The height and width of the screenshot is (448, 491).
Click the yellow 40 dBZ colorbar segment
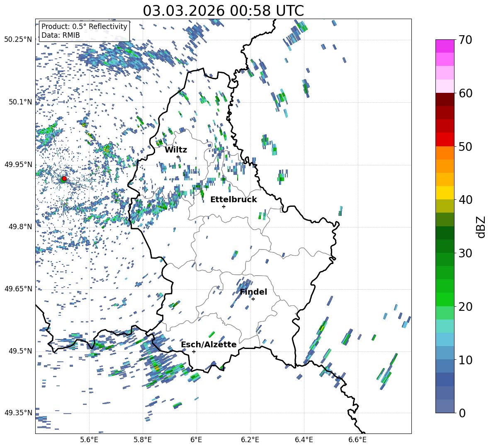(x=445, y=193)
